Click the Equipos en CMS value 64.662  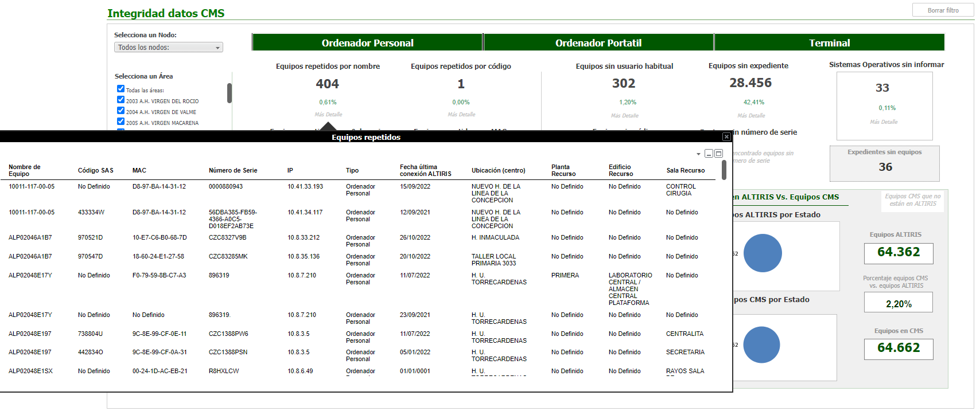pyautogui.click(x=899, y=348)
